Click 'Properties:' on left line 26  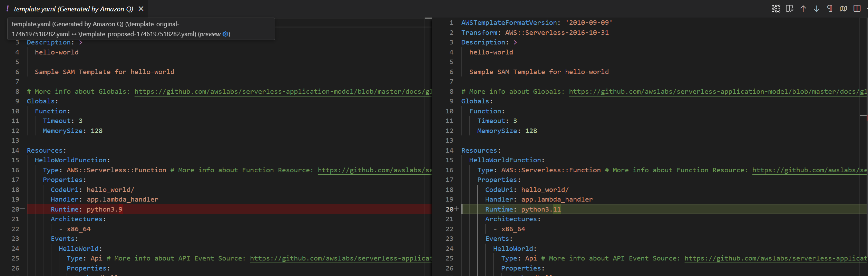click(88, 268)
